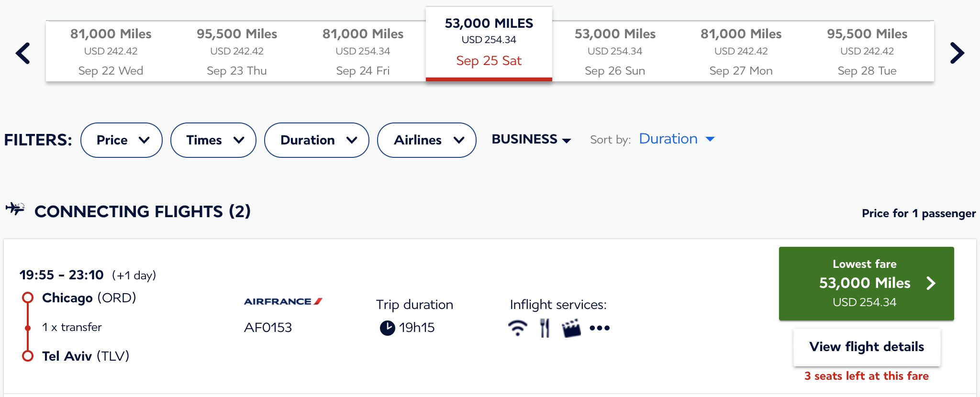Image resolution: width=980 pixels, height=397 pixels.
Task: Select the Sep 25 Sat fare option
Action: (489, 43)
